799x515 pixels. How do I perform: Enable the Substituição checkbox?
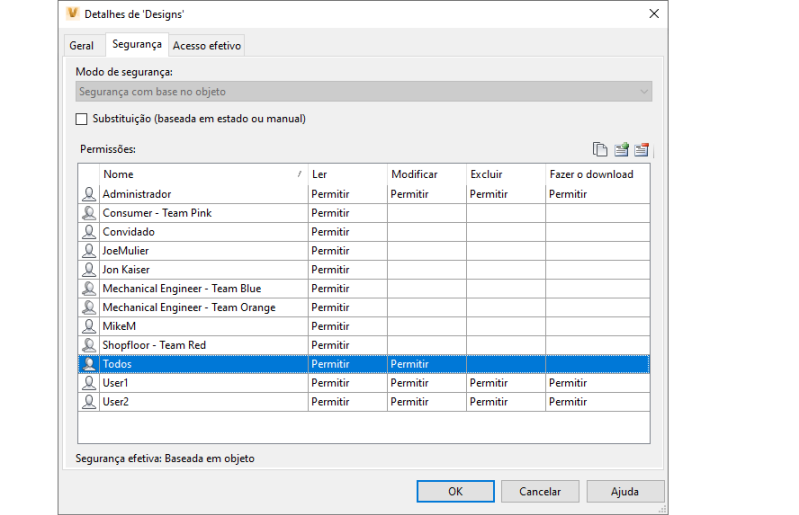82,119
